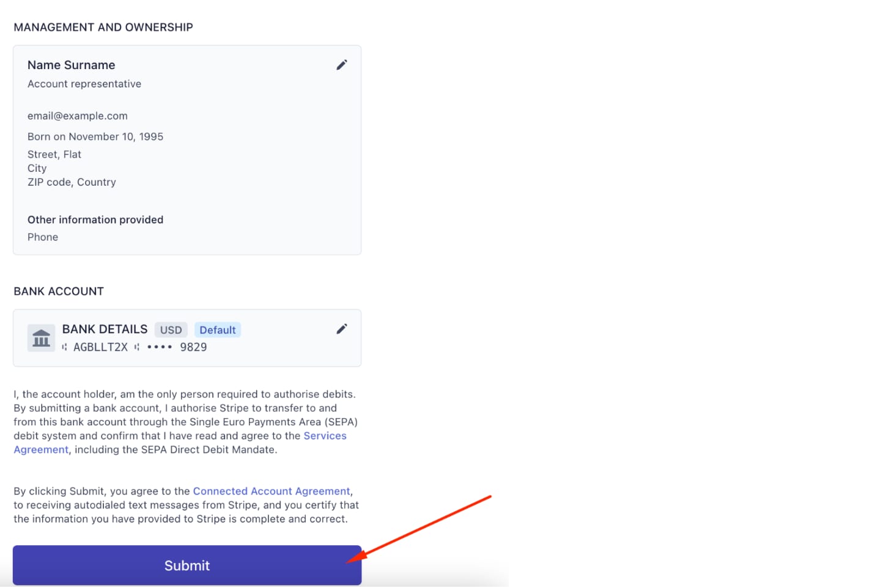Click the icon before the masked account number

[137, 347]
